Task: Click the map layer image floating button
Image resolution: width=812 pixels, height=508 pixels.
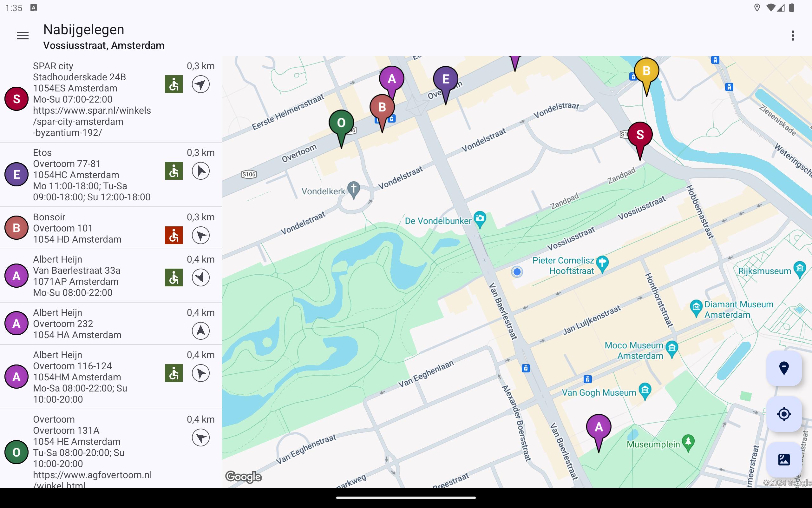Action: (x=784, y=460)
